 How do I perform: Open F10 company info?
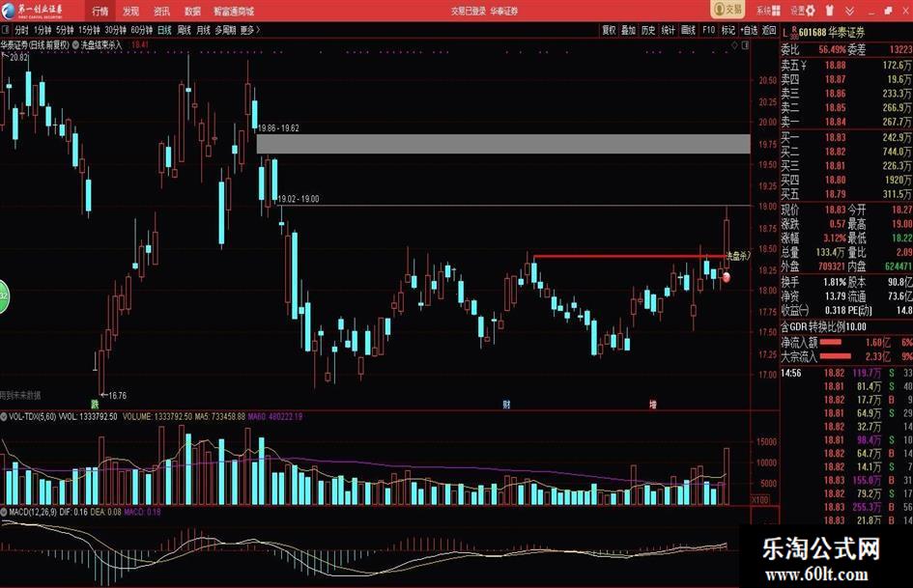[708, 30]
